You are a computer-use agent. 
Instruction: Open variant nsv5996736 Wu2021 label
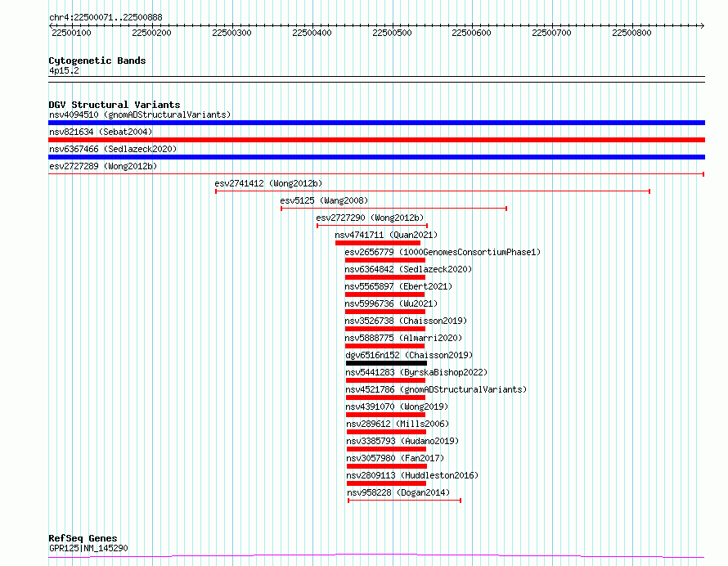[391, 303]
